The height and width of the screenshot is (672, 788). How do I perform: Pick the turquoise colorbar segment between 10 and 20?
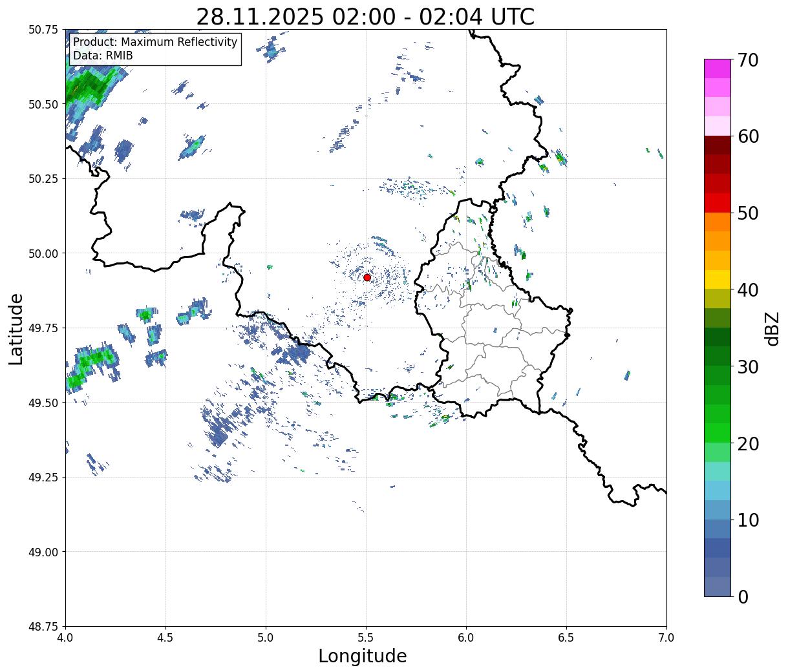pyautogui.click(x=718, y=471)
